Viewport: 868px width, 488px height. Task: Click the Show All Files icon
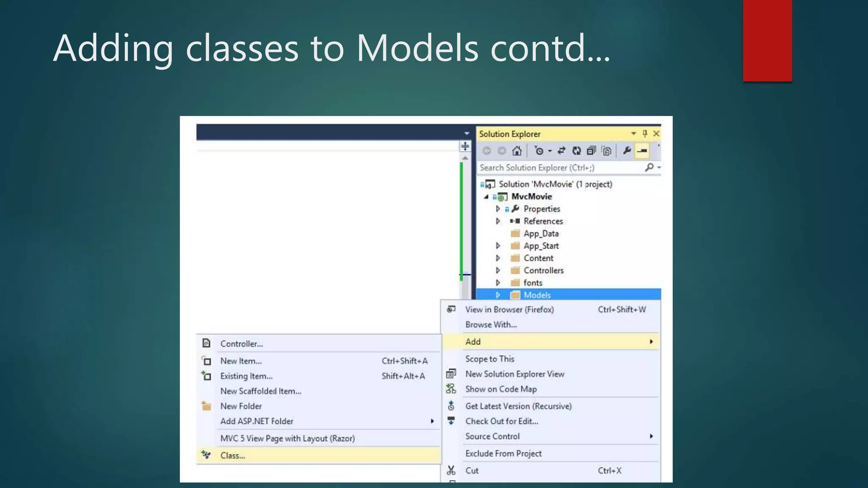(x=606, y=151)
